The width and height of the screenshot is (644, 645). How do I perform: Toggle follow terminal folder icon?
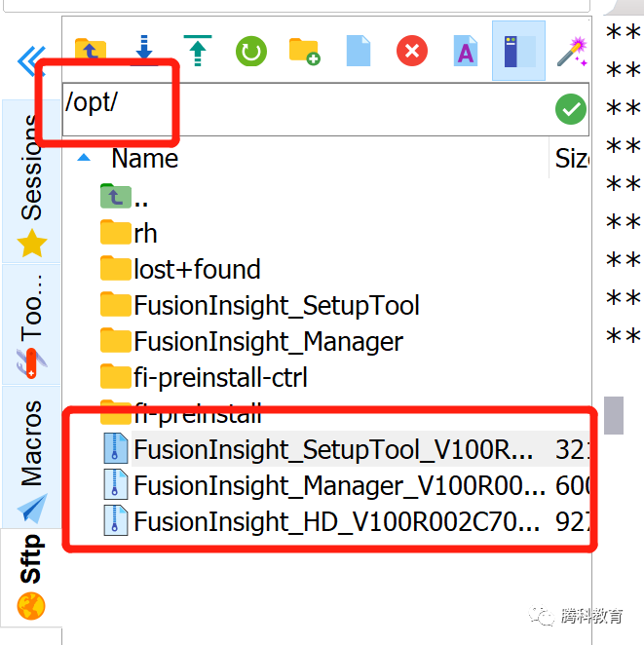519,51
